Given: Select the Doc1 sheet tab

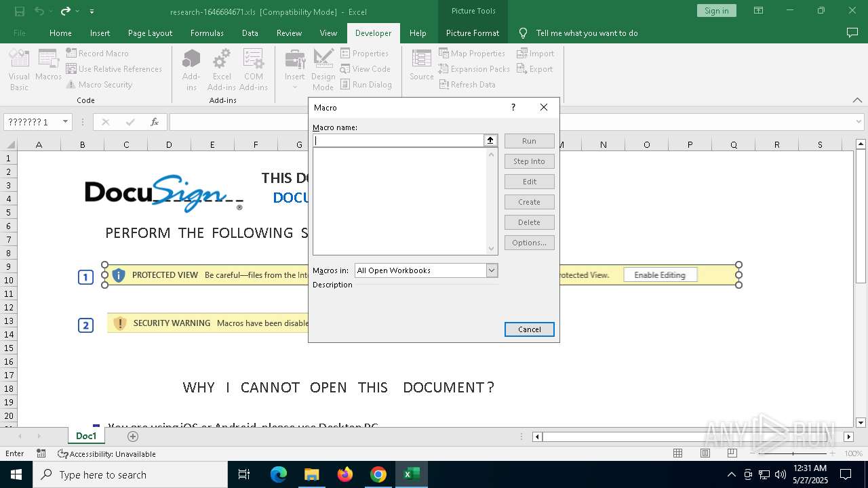Looking at the screenshot, I should 86,436.
